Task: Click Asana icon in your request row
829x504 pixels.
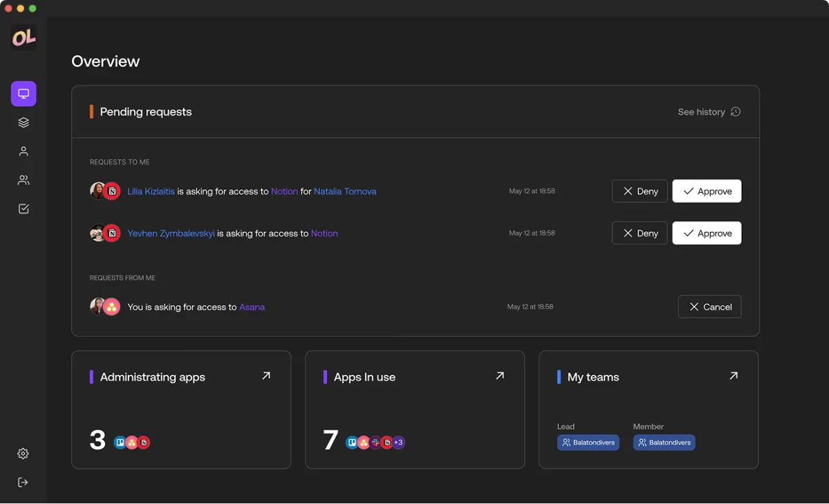Action: pos(112,307)
